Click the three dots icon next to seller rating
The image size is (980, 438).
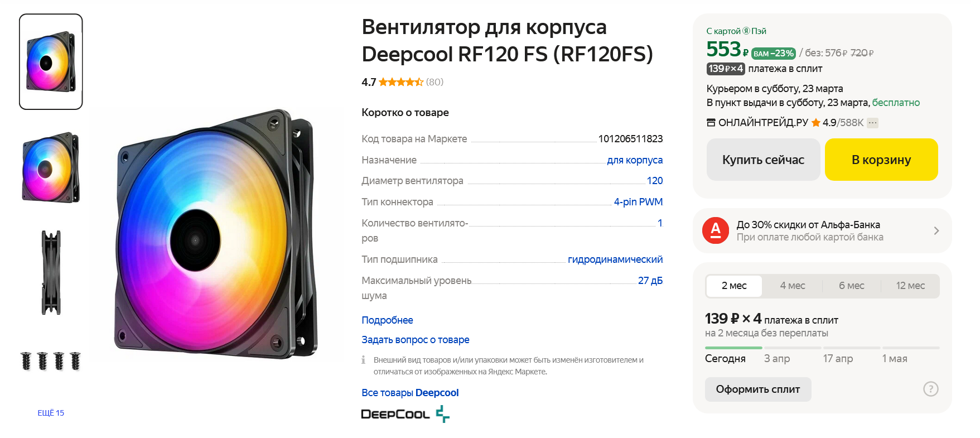873,123
